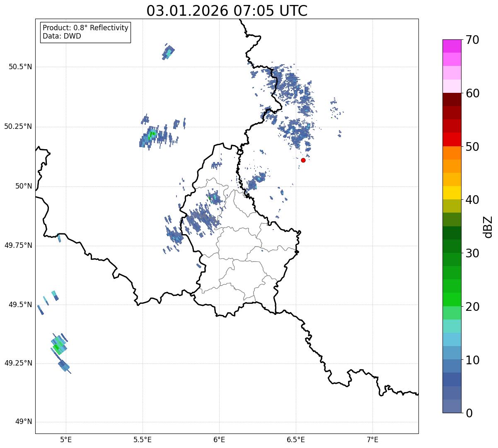Click the 5.5°E longitude label
The image size is (498, 448).
[x=143, y=439]
